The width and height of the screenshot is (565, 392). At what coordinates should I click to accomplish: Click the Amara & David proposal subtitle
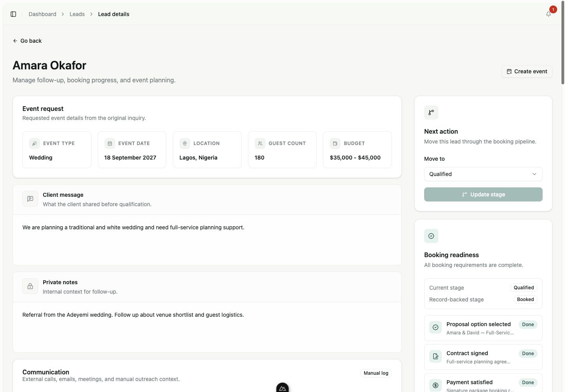point(480,333)
